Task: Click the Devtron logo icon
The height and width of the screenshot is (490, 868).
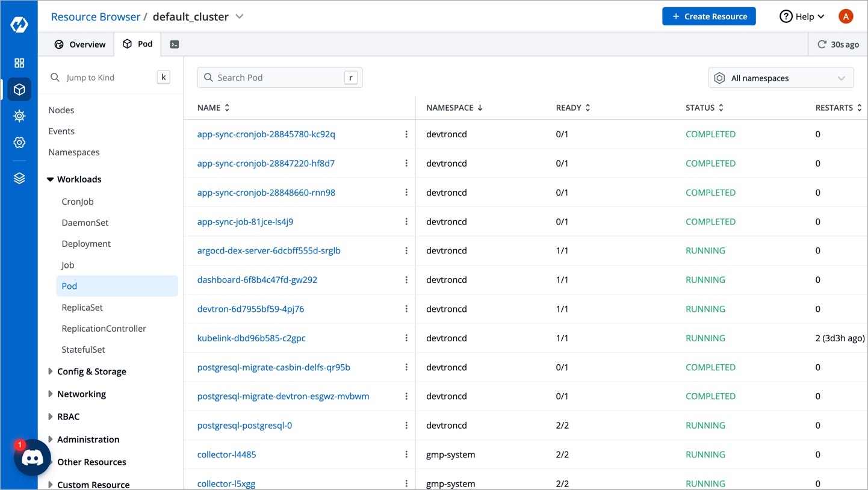Action: (x=19, y=25)
